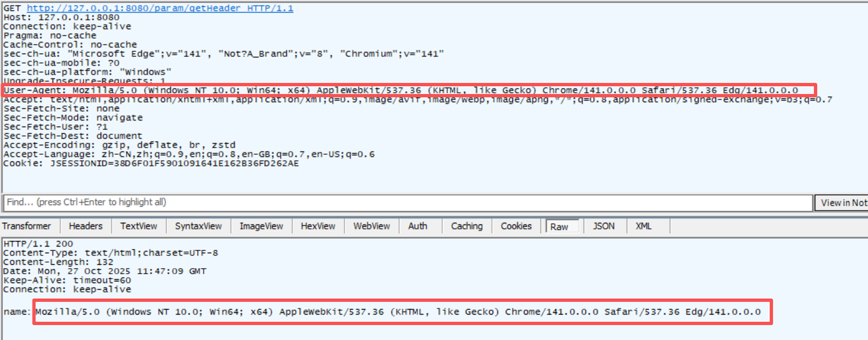Select the Cookie: JSESSIONID header line
The height and width of the screenshot is (340, 868).
pos(151,163)
